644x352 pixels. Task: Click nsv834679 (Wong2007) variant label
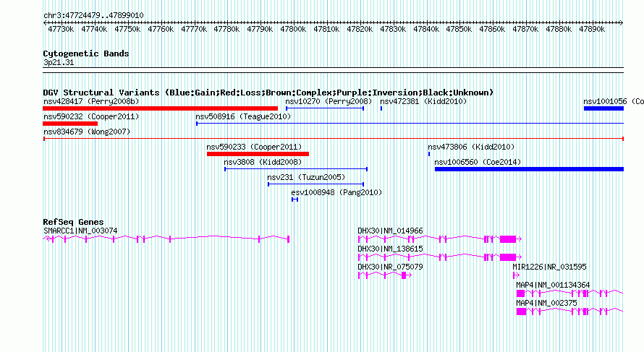tap(87, 132)
